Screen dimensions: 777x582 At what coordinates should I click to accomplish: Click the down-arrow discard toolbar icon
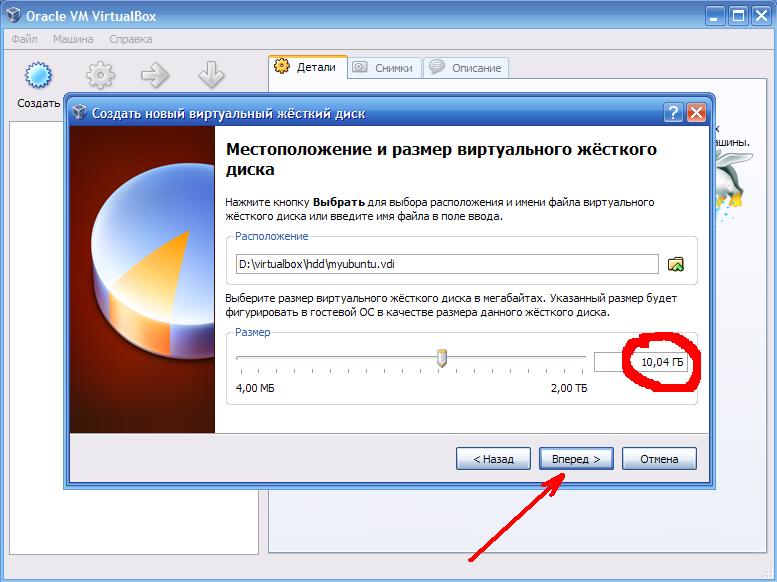(x=212, y=75)
